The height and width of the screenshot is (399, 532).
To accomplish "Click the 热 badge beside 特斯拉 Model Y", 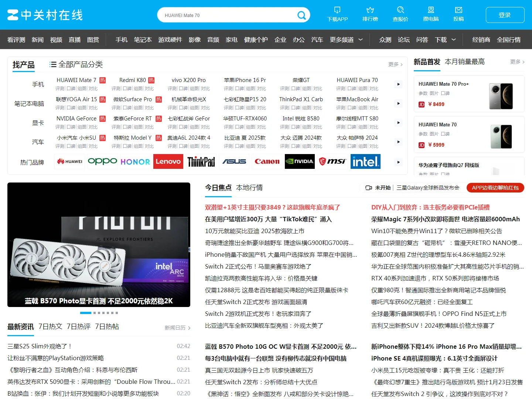I will [x=158, y=138].
